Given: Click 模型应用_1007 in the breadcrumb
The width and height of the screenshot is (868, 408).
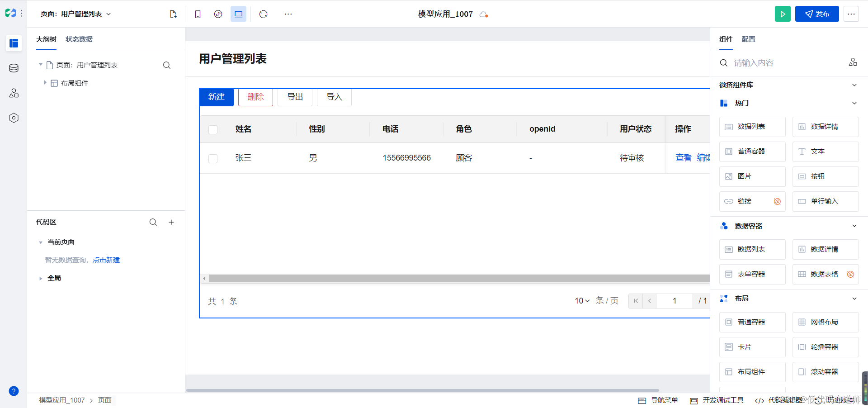Looking at the screenshot, I should pos(62,400).
